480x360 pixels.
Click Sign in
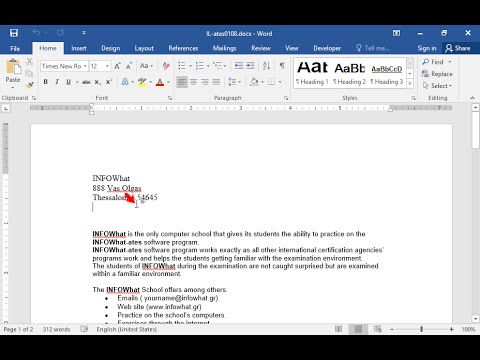tap(427, 48)
